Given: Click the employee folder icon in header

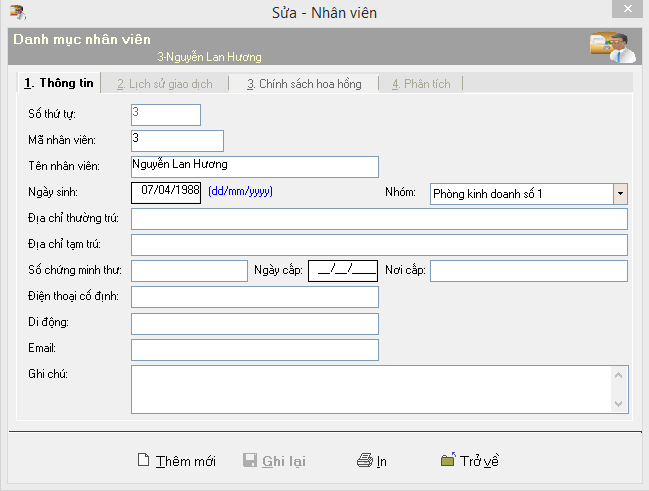Looking at the screenshot, I should 610,46.
